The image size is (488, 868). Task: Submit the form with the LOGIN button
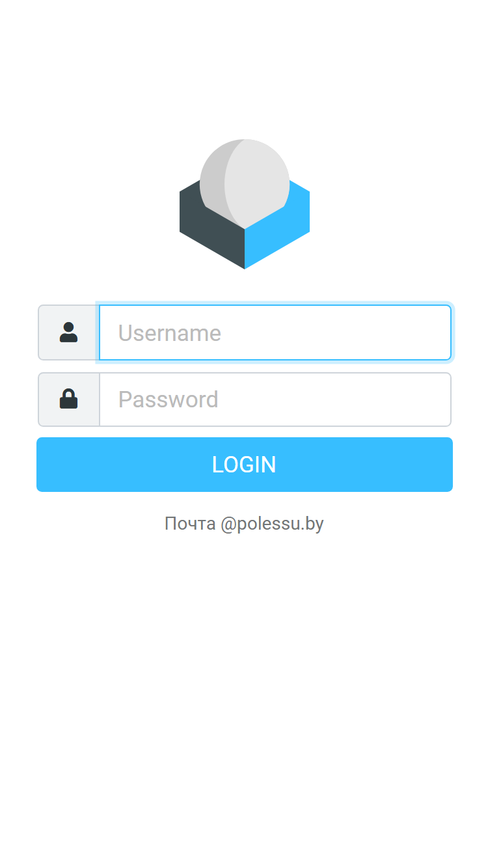point(245,465)
